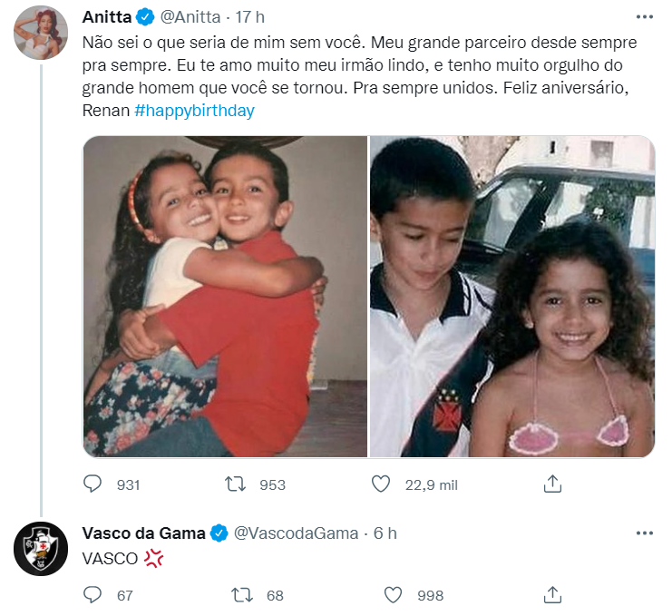Viewport: 672px width, 616px height.
Task: Open the right photo by the car
Action: (x=512, y=297)
